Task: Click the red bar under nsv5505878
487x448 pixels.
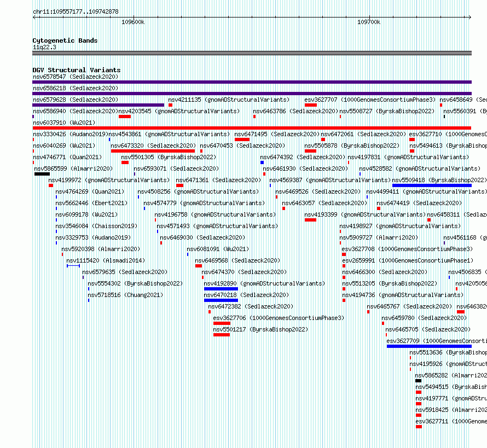Action: (310, 151)
